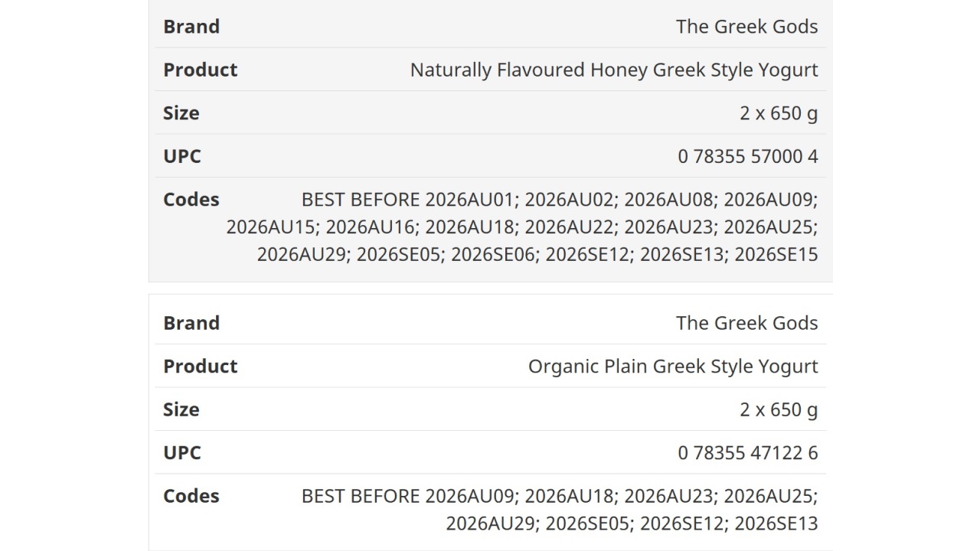
Task: Select The Greek Gods in the second table
Action: [746, 323]
